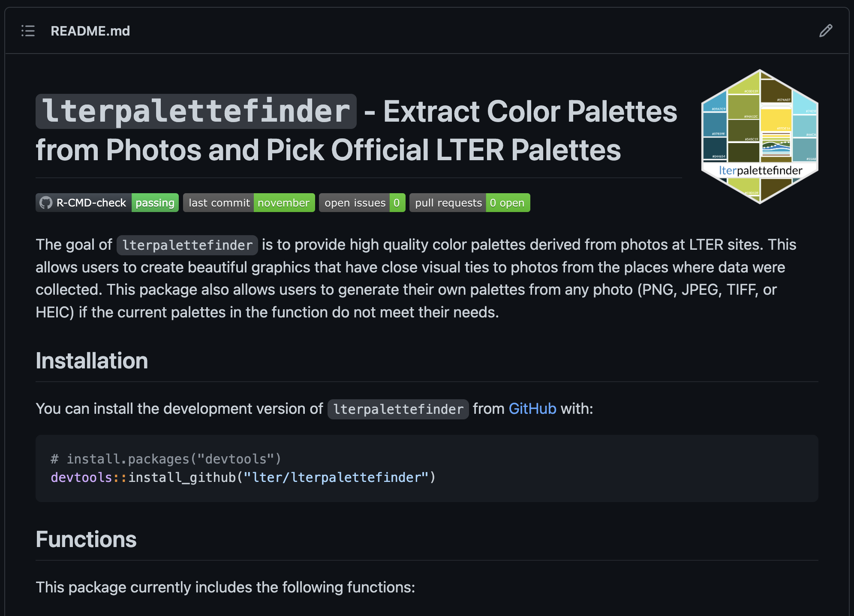854x616 pixels.
Task: Click the Installation section heading
Action: tap(92, 361)
